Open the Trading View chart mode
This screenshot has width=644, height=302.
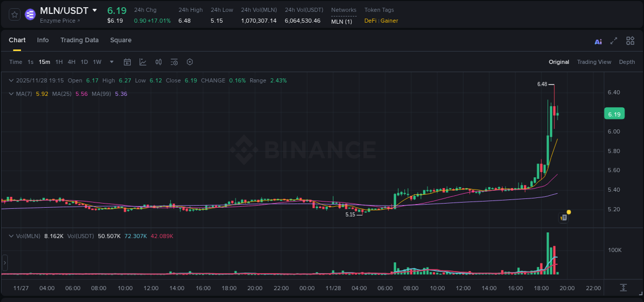click(594, 62)
